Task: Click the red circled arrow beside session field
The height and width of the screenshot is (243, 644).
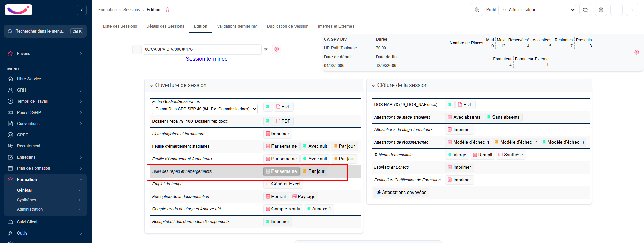Action: pos(277,49)
